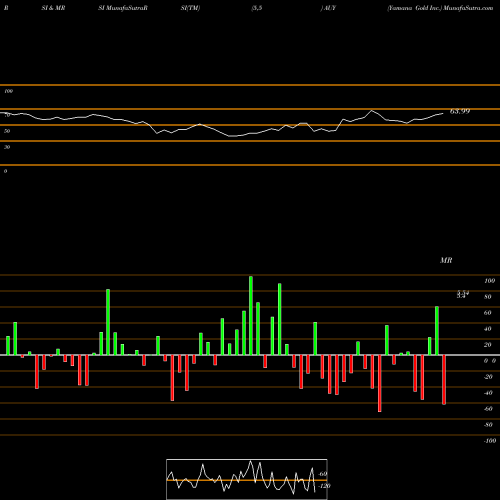Click the RSI 30 axis label
This screenshot has height=500, width=500.
tap(7, 147)
